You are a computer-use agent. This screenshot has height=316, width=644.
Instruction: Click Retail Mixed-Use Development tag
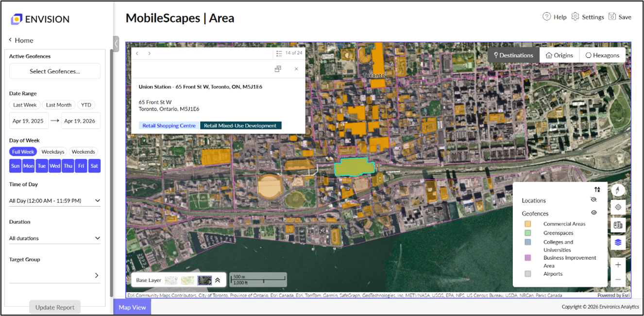[240, 126]
